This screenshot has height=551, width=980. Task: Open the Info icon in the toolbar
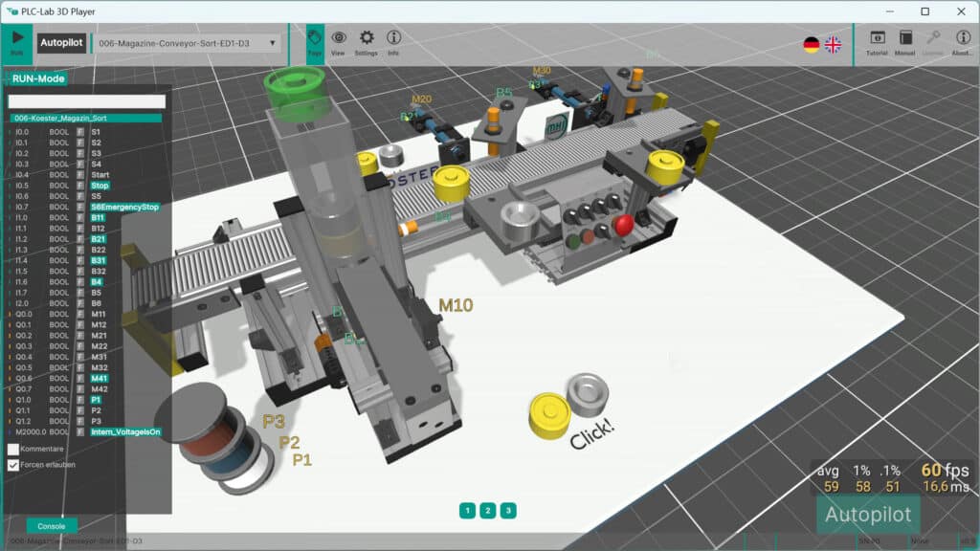click(393, 42)
